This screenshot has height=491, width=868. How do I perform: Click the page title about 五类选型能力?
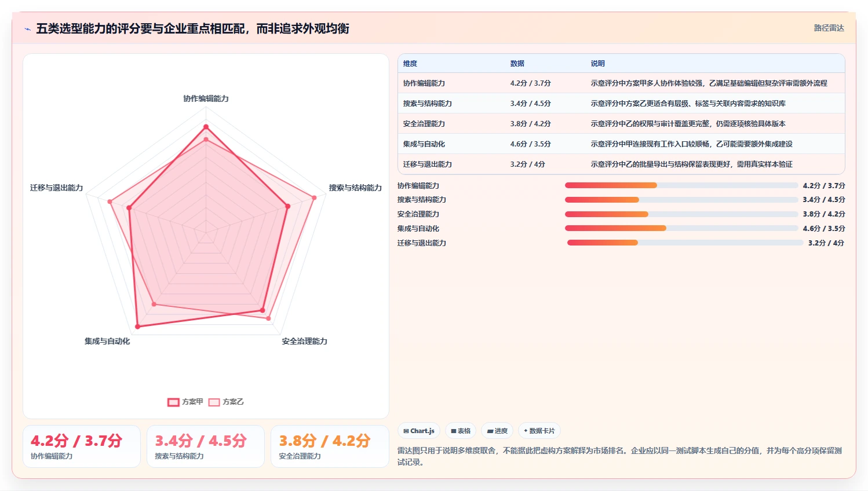[192, 29]
